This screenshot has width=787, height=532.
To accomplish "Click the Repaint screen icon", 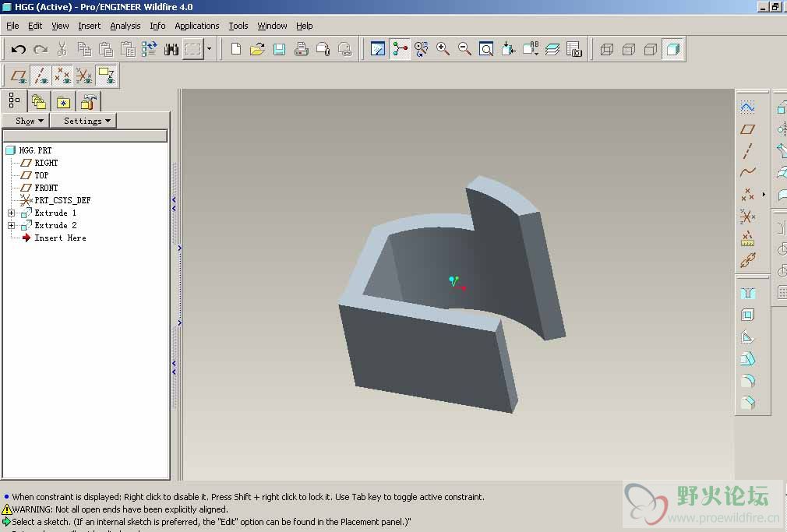I will click(377, 49).
